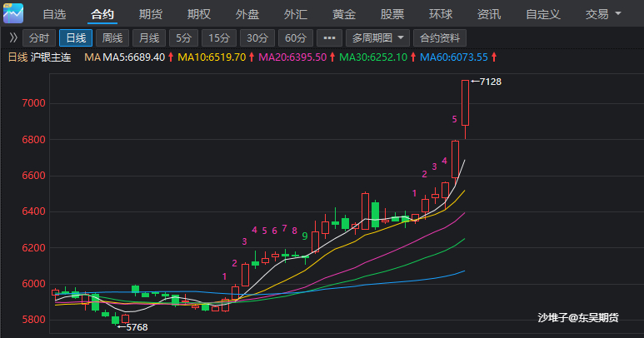Click the 5800 price axis label
The image size is (644, 338).
pyautogui.click(x=33, y=320)
